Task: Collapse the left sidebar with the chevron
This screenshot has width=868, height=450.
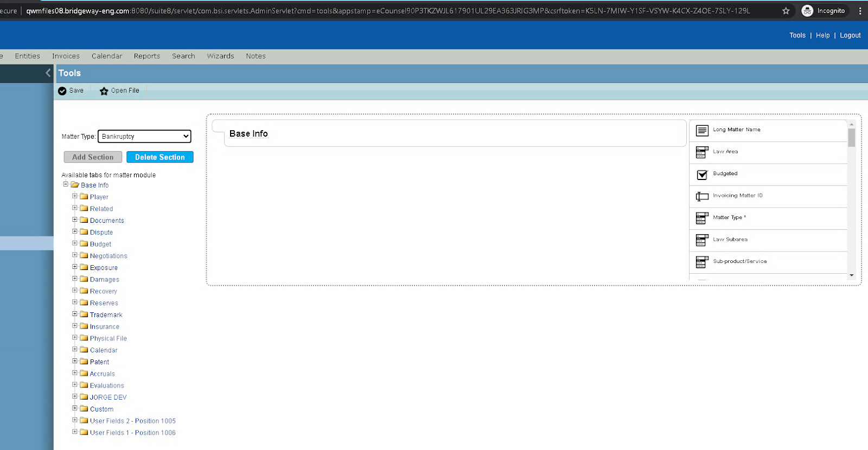Action: pyautogui.click(x=48, y=73)
